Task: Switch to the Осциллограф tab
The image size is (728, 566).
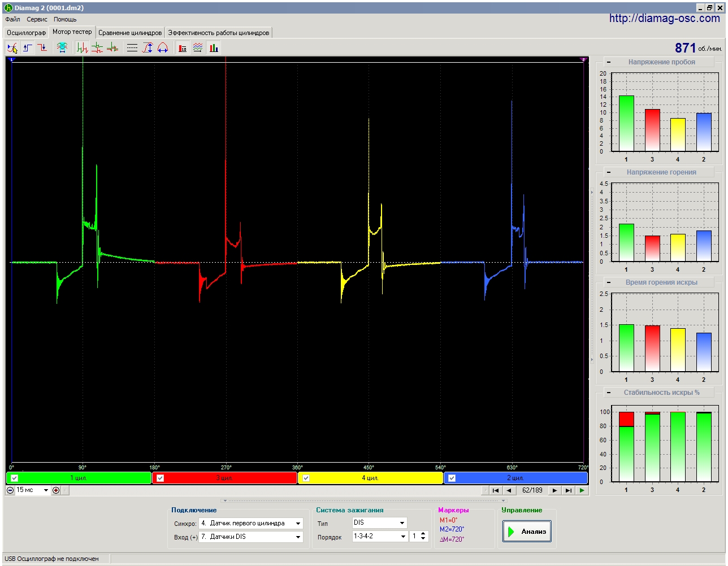Action: 26,33
